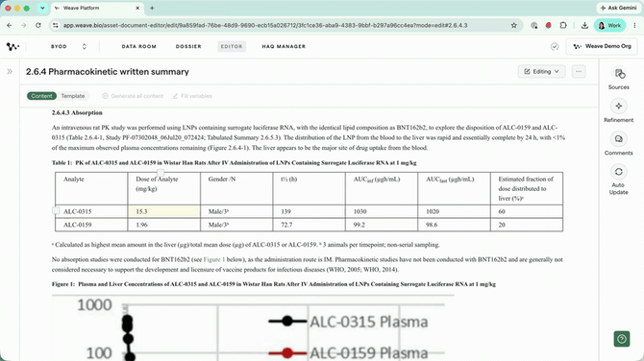Click the 2.6.4.3 Absorption heading
The width and height of the screenshot is (644, 361).
click(x=77, y=112)
